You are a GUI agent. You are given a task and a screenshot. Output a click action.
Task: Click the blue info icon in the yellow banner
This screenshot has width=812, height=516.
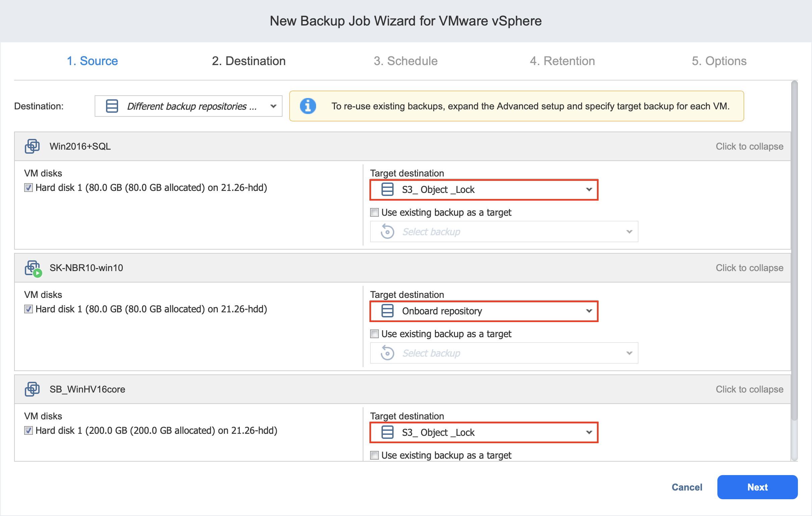coord(308,106)
